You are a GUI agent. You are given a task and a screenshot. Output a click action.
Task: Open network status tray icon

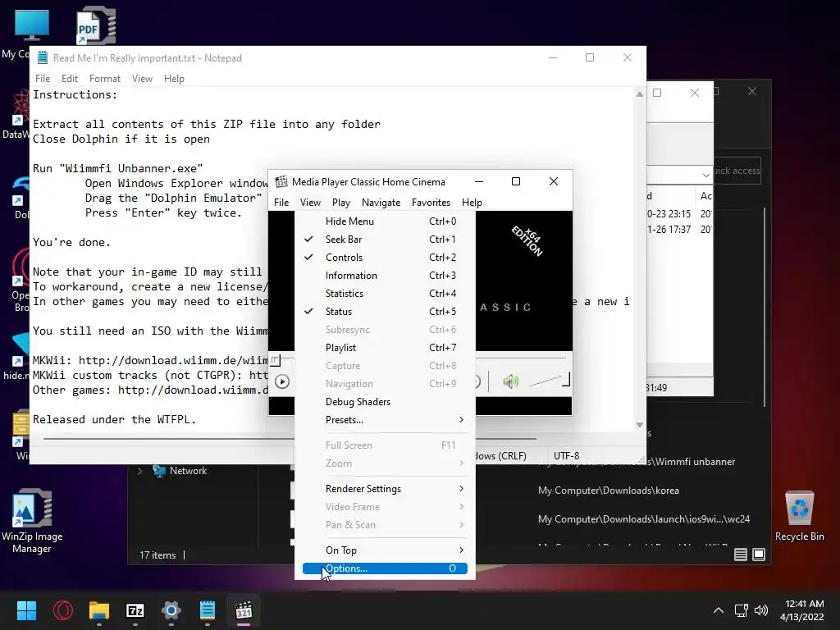tap(742, 610)
